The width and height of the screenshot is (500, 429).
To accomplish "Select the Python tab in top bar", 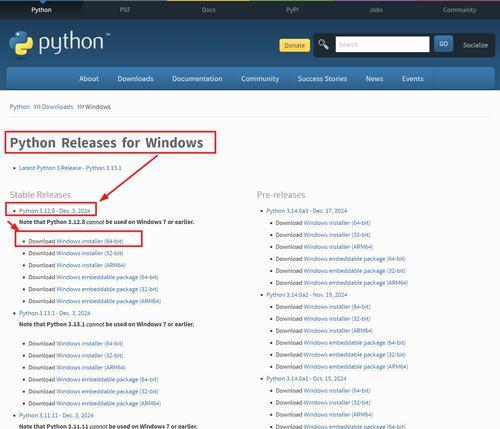I will (41, 10).
